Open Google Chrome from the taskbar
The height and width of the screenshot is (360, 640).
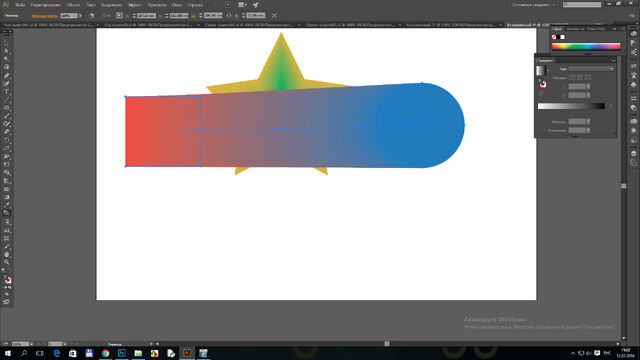pyautogui.click(x=105, y=353)
